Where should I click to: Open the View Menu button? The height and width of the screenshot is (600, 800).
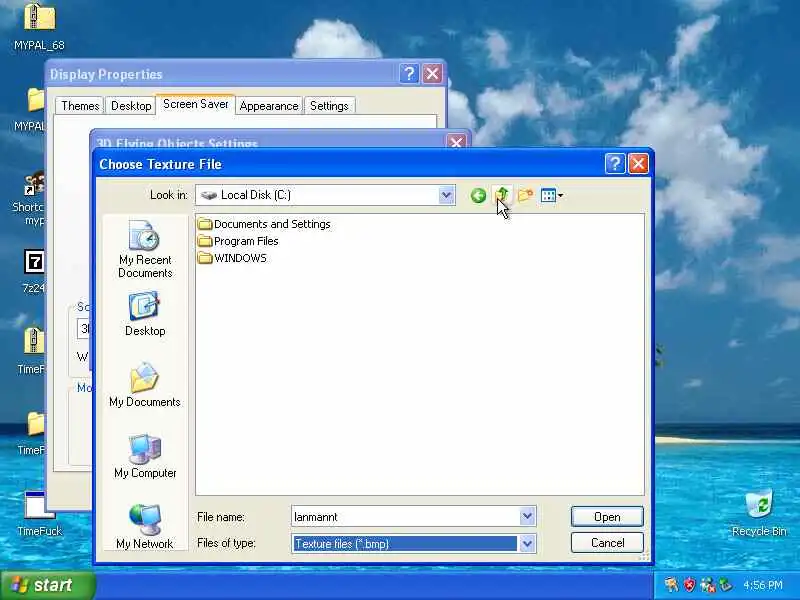(552, 195)
